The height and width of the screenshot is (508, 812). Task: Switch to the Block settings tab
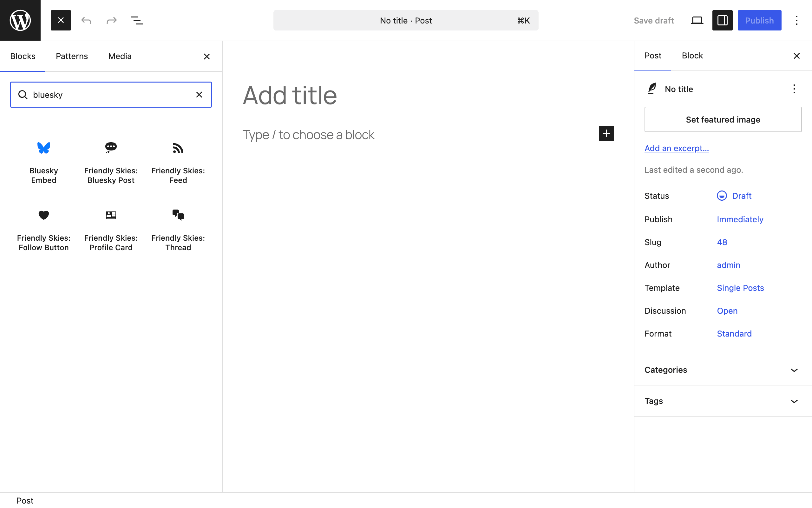tap(692, 56)
